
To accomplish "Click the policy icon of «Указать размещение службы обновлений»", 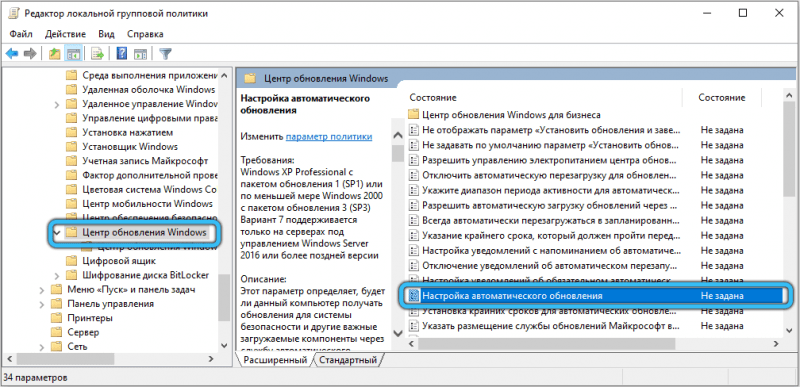I will pos(414,325).
